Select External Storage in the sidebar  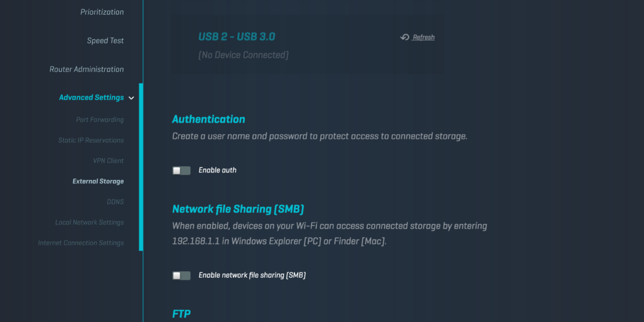click(x=98, y=182)
